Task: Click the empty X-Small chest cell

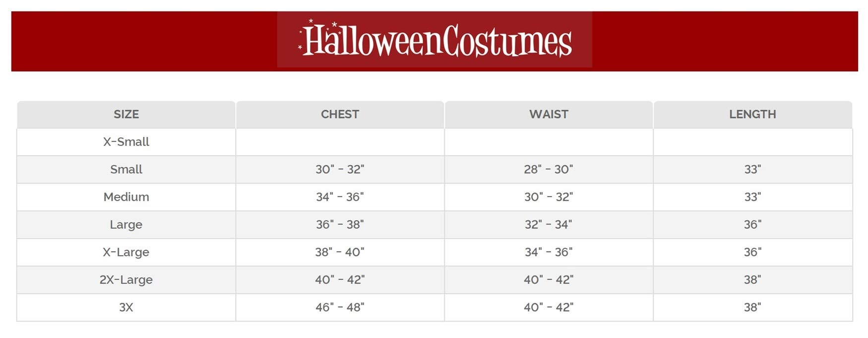Action: tap(340, 142)
